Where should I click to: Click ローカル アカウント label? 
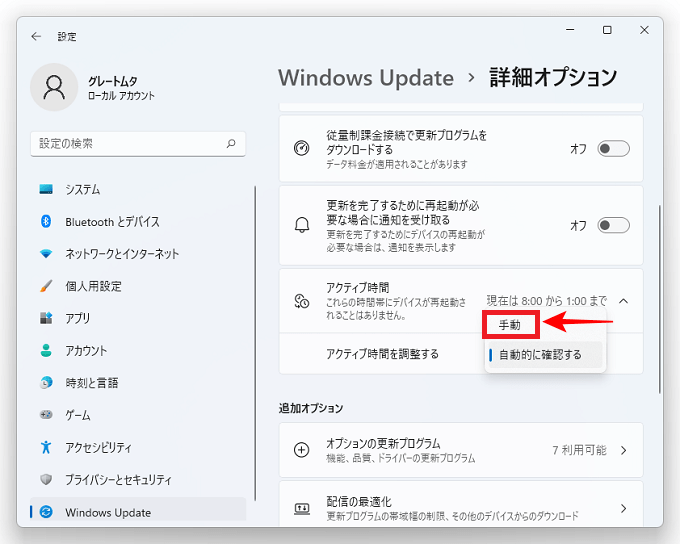pyautogui.click(x=121, y=96)
